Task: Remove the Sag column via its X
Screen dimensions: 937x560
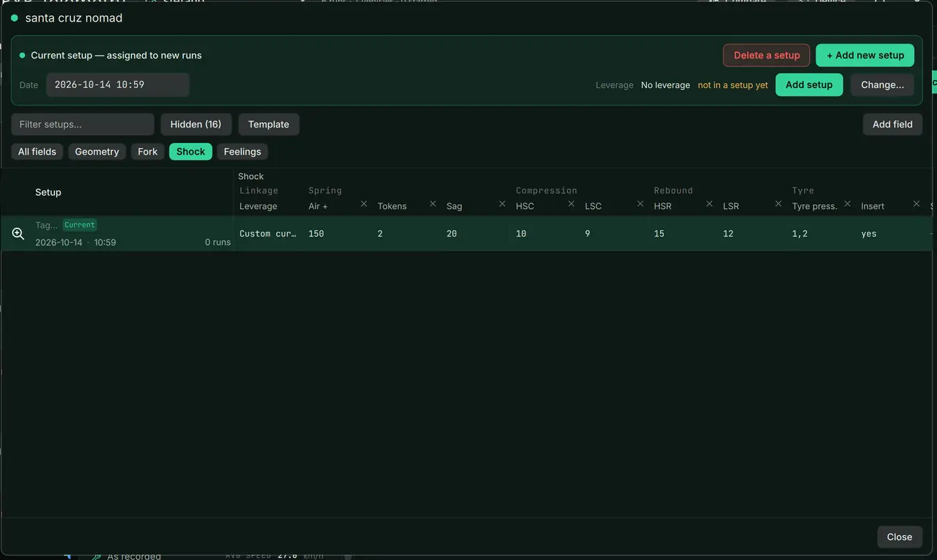Action: (x=503, y=204)
